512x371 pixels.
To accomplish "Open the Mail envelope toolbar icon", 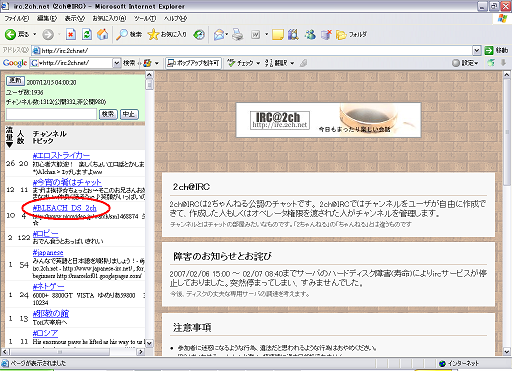I will 219,34.
